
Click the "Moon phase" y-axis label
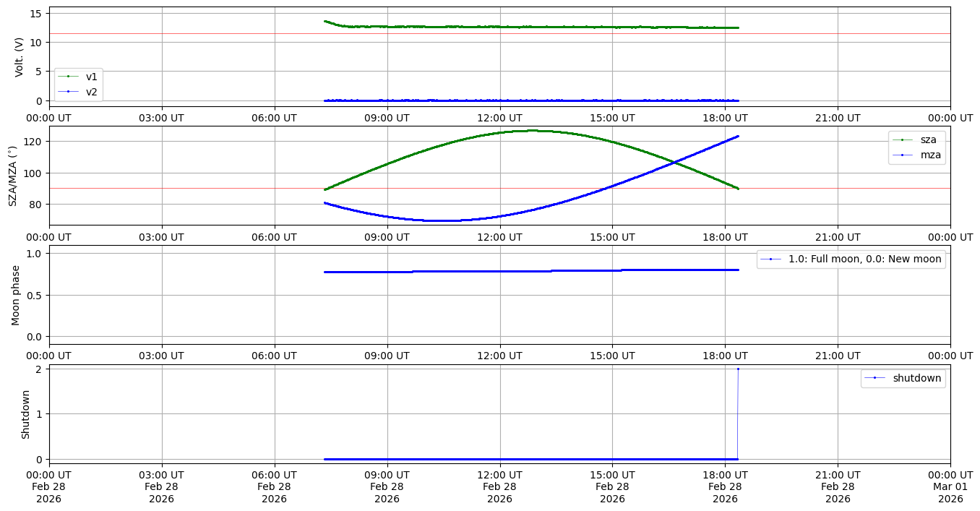(15, 295)
